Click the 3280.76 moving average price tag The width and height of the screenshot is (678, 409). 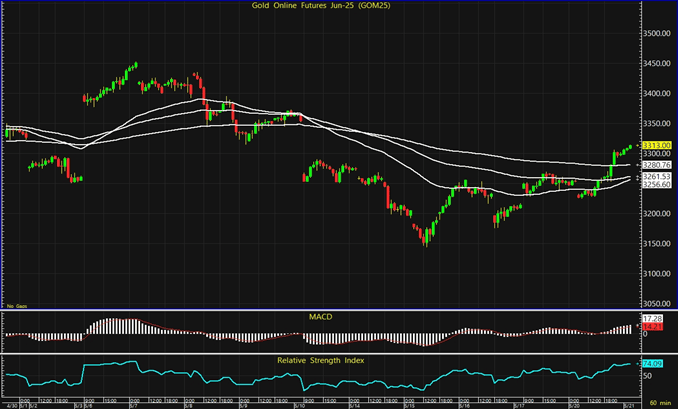pyautogui.click(x=654, y=164)
